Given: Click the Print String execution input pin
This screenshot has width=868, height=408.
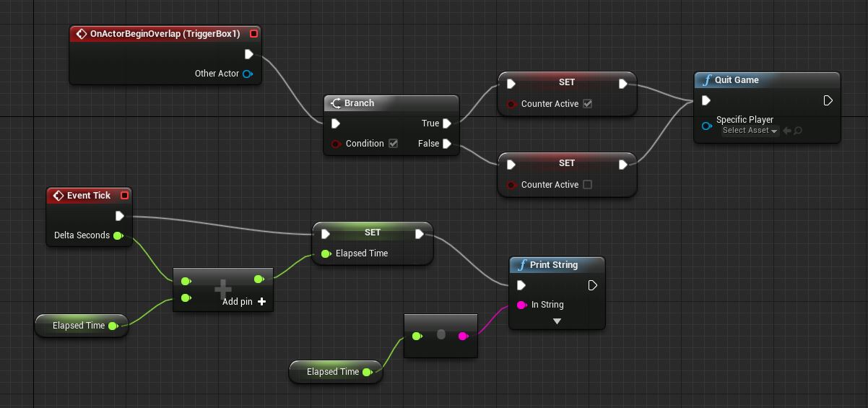Looking at the screenshot, I should [x=521, y=285].
